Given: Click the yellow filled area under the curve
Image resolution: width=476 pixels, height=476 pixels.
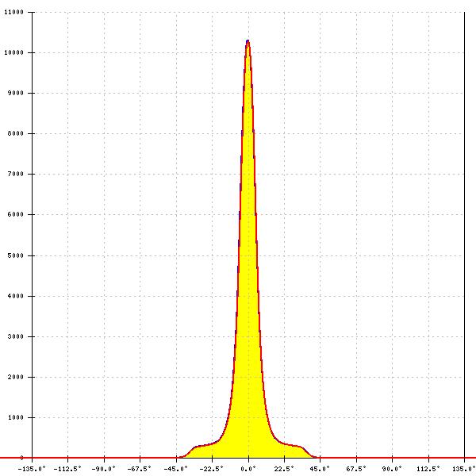Looking at the screenshot, I should click(x=248, y=317).
